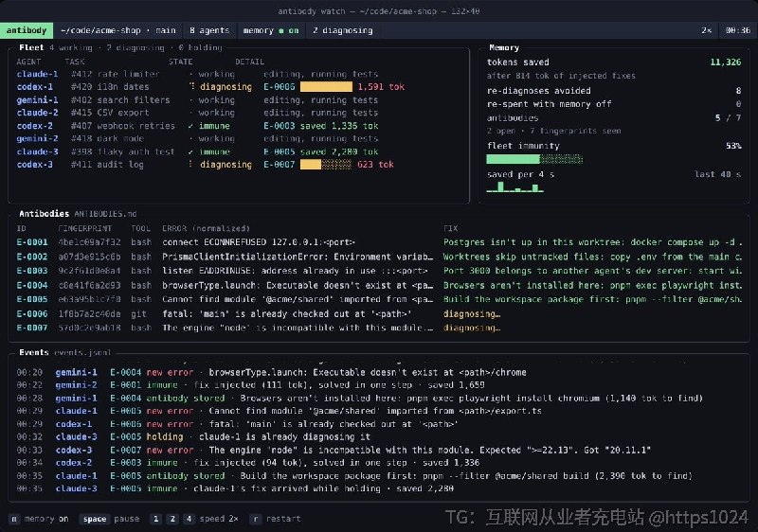Click the E-0006 progress bar for codex-1
The image size is (758, 532).
pyautogui.click(x=326, y=87)
